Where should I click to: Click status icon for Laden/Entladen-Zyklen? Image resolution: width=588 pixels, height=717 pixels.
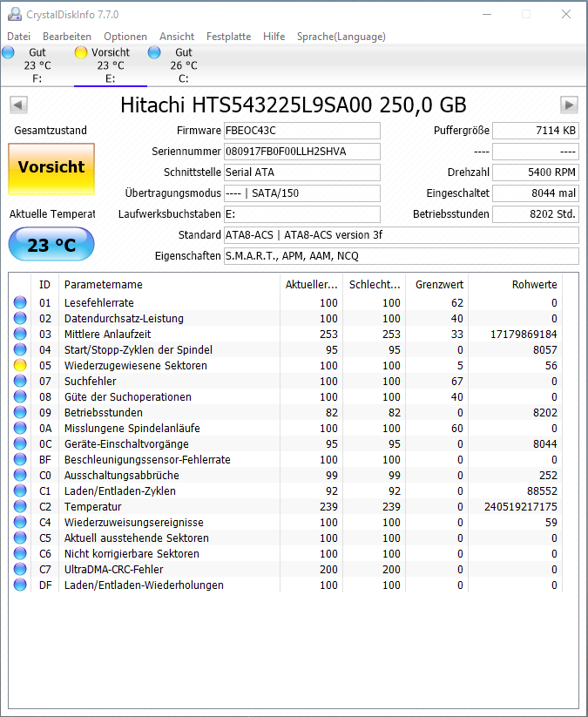tap(20, 490)
